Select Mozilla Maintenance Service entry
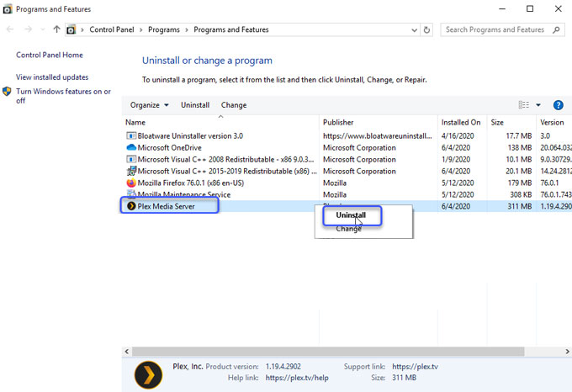This screenshot has height=392, width=572. click(x=184, y=194)
